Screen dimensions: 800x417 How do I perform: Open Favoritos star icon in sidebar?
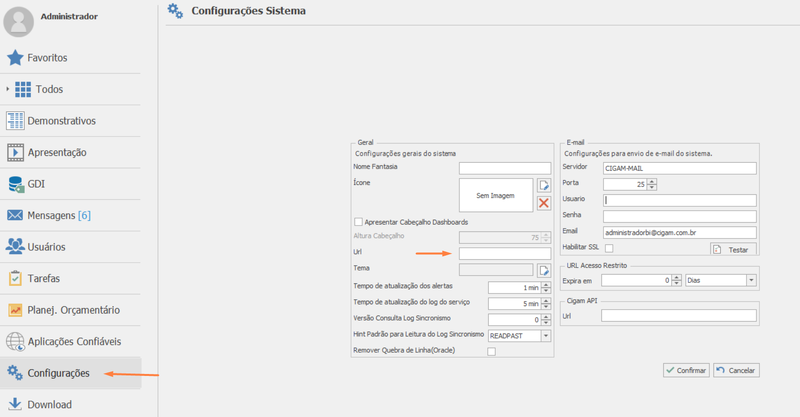click(15, 58)
